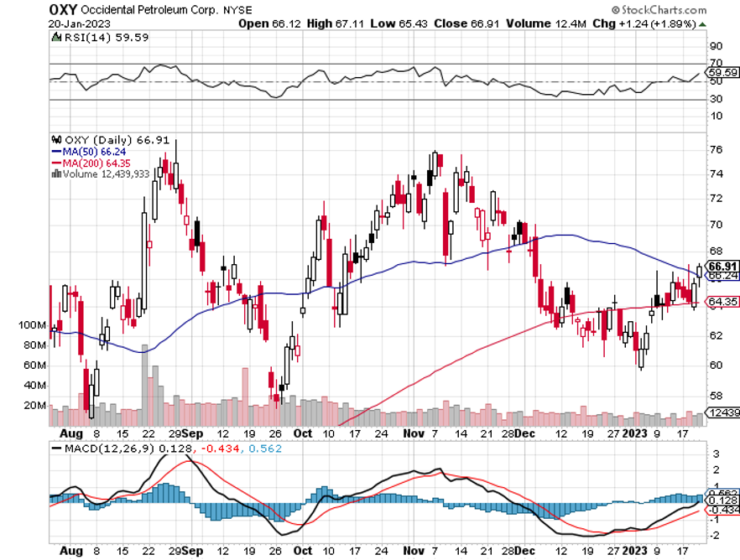Click the Nov label under the price panel
The height and width of the screenshot is (560, 740).
pyautogui.click(x=414, y=433)
